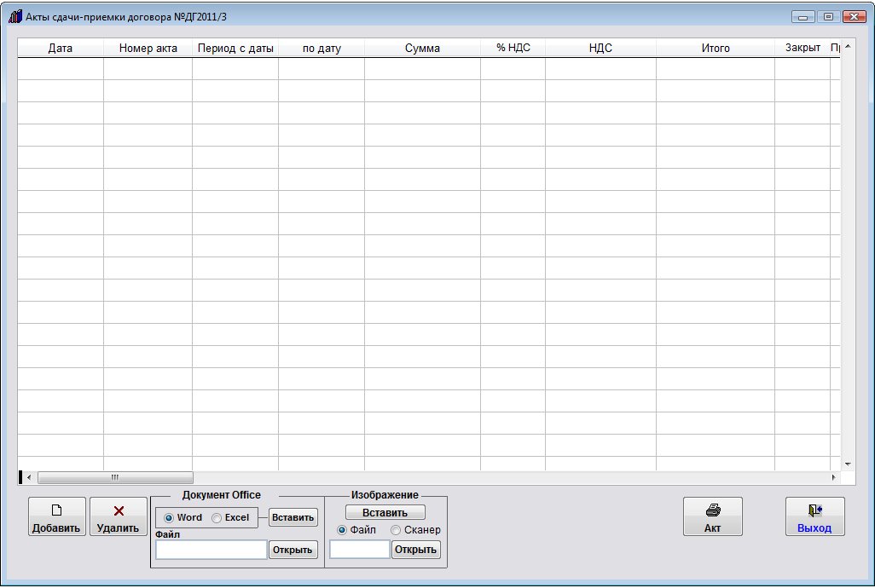Click the Удалить button with red X

[x=119, y=516]
